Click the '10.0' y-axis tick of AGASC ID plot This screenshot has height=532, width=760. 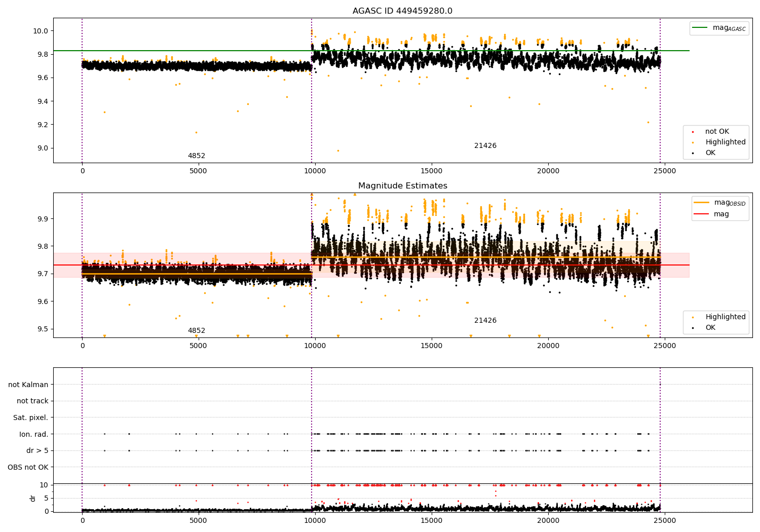41,31
